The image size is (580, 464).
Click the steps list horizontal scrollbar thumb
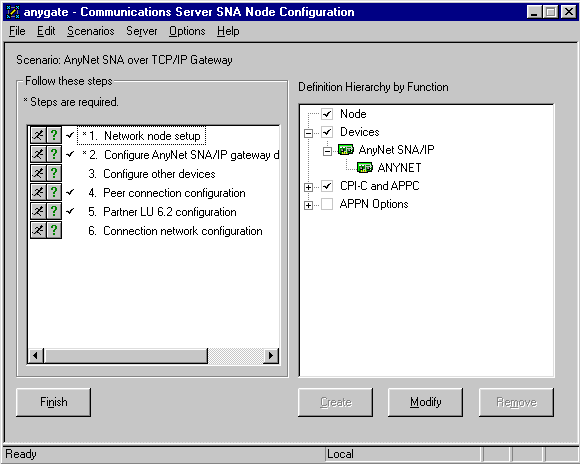126,356
